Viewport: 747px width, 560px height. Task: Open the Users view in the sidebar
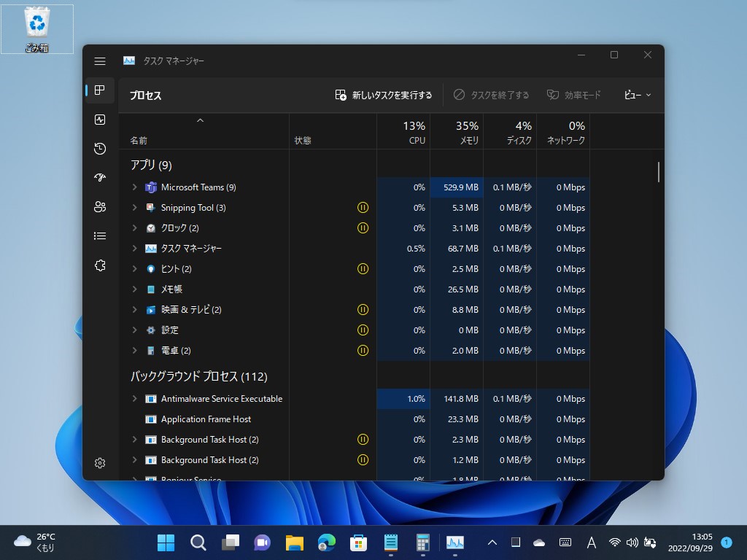coord(100,206)
